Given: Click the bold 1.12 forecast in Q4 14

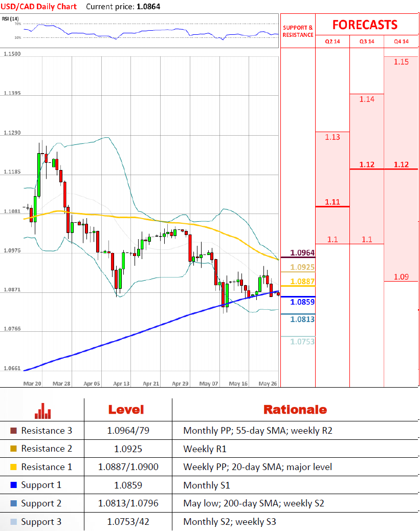Looking at the screenshot, I should coord(401,164).
